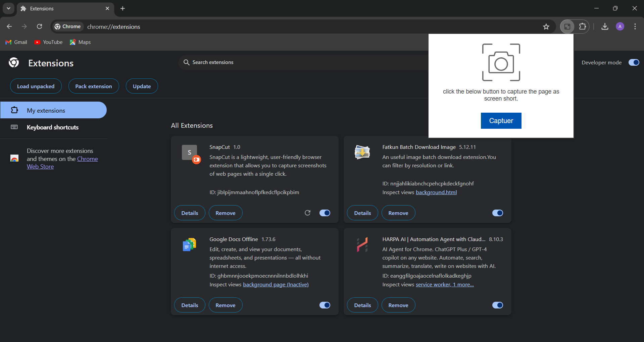Disable the SnapCut extension toggle
This screenshot has height=342, width=644.
(325, 213)
